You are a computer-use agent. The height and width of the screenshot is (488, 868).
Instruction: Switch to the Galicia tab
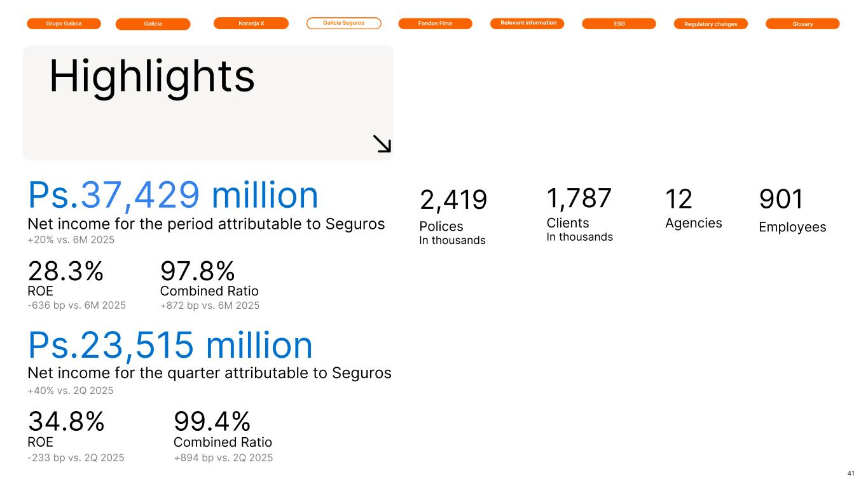click(x=153, y=24)
